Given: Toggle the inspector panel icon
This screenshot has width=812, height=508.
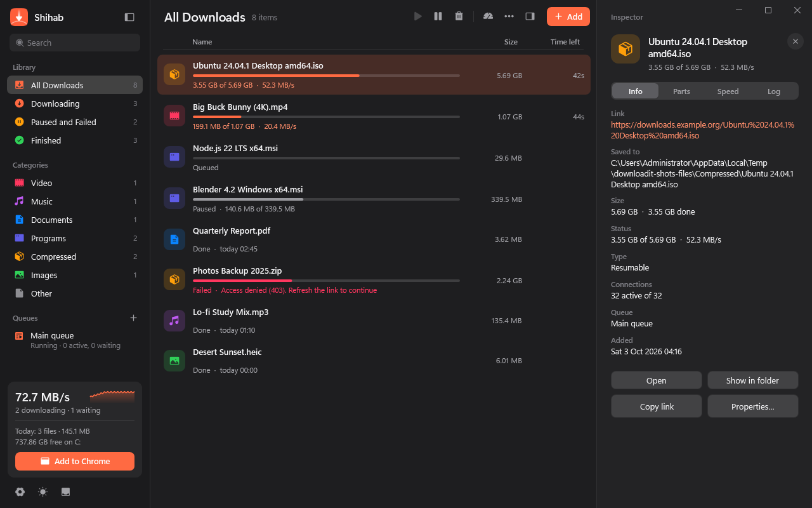Looking at the screenshot, I should tap(530, 17).
